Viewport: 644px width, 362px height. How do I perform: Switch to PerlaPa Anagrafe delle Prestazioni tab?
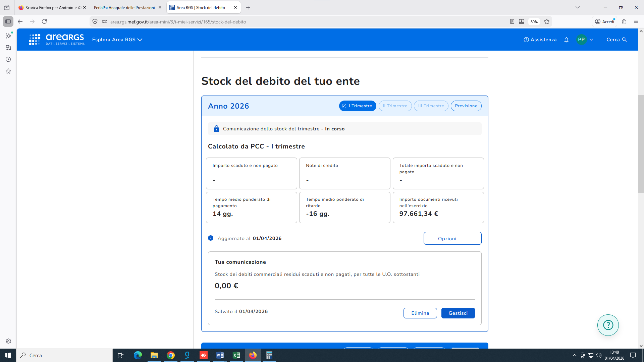124,7
